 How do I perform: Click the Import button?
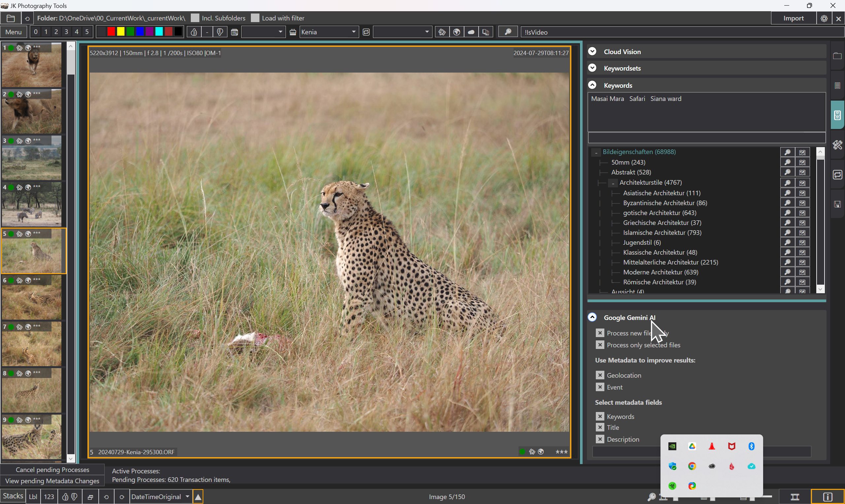pos(794,18)
